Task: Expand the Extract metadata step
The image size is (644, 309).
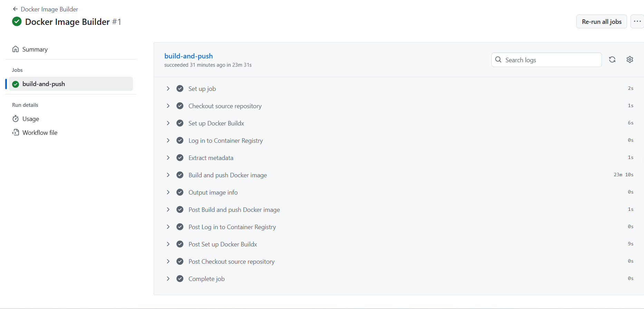Action: tap(168, 158)
